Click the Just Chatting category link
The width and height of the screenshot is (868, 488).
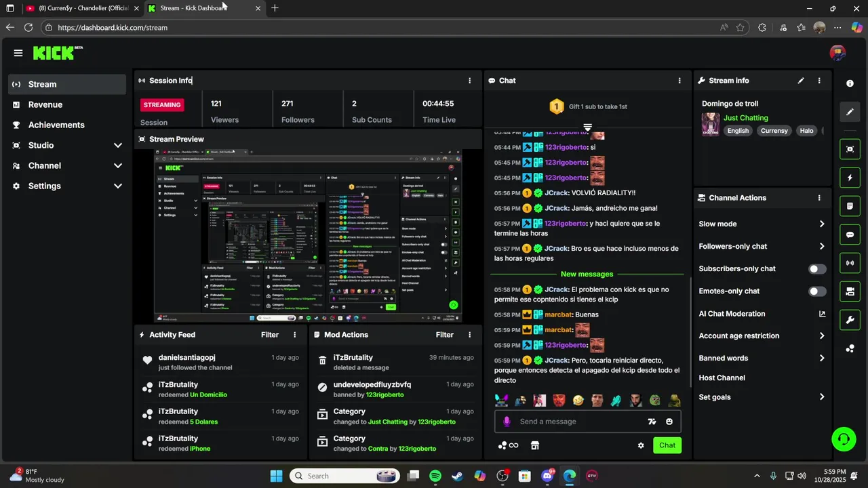(745, 118)
